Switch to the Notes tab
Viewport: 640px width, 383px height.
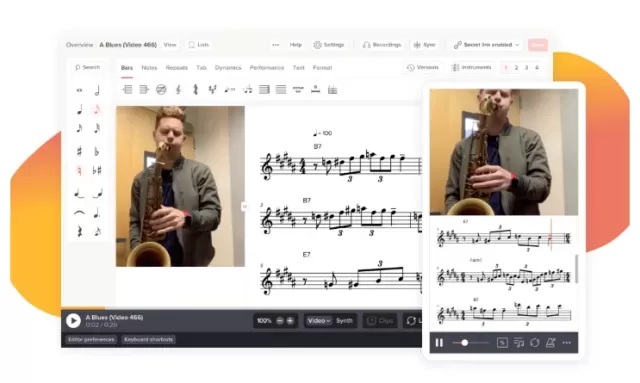pyautogui.click(x=149, y=68)
